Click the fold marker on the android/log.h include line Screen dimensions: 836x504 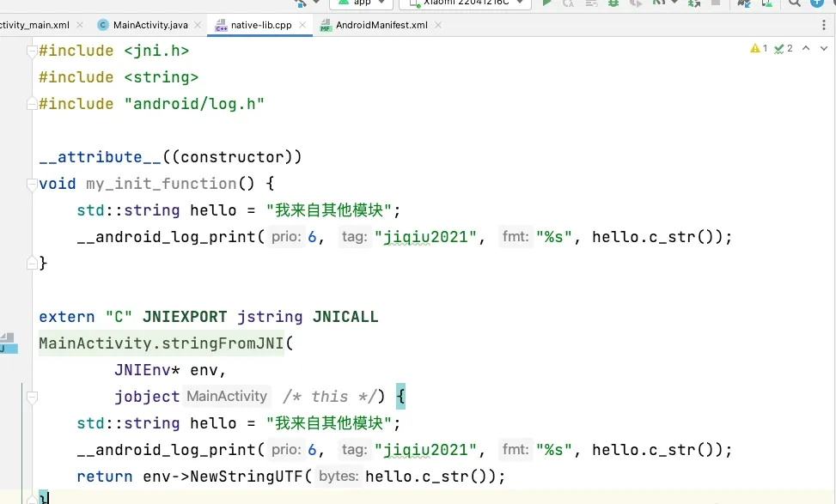click(x=32, y=105)
